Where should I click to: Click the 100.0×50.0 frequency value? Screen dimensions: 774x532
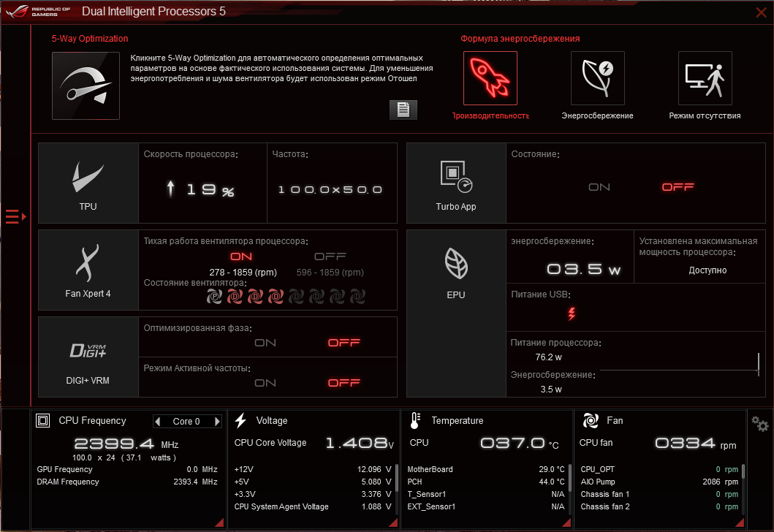(330, 189)
